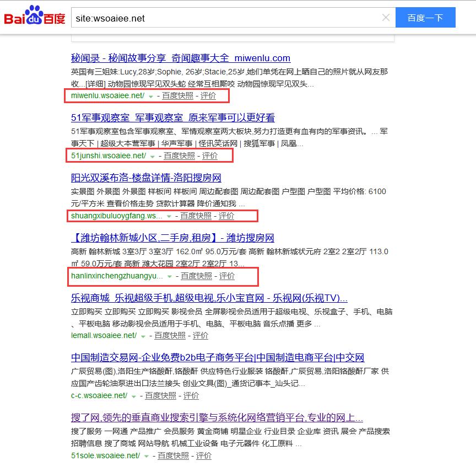Click the green 51junshi.wsoaiee.net/ URL
Image resolution: width=476 pixels, height=472 pixels.
coord(109,155)
